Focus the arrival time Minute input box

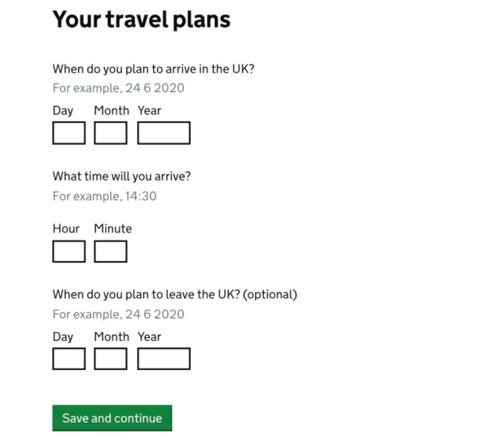(111, 252)
